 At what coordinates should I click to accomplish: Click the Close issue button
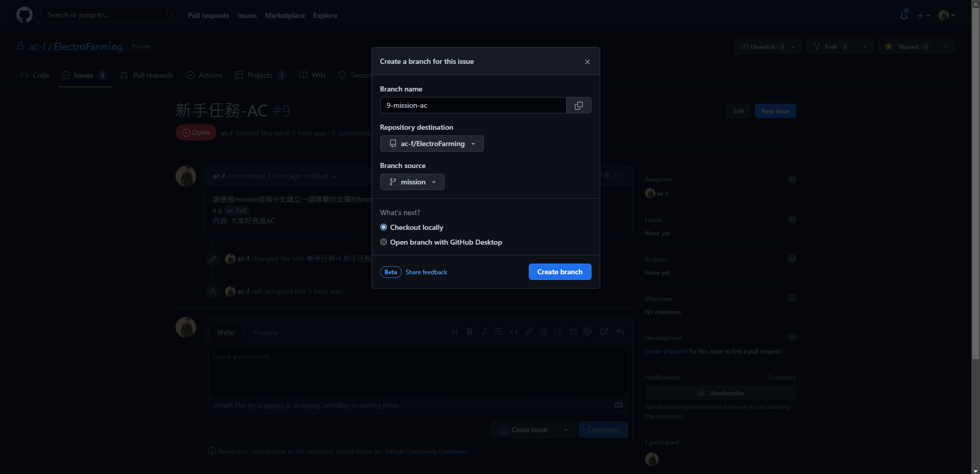(x=524, y=430)
